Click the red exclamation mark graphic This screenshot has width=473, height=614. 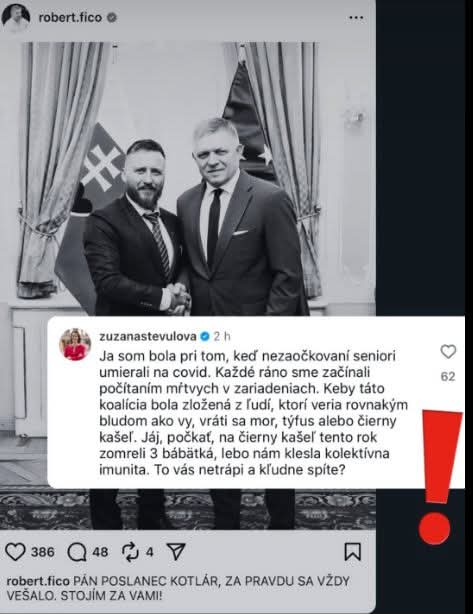click(439, 477)
